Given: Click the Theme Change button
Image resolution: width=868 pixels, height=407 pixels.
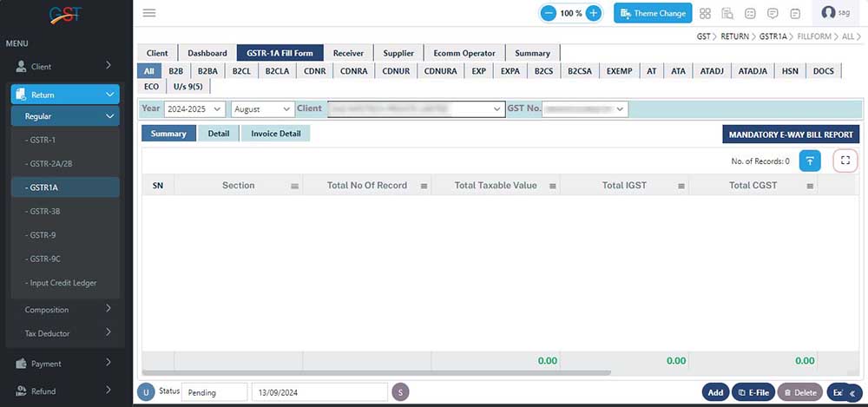Looking at the screenshot, I should [653, 13].
